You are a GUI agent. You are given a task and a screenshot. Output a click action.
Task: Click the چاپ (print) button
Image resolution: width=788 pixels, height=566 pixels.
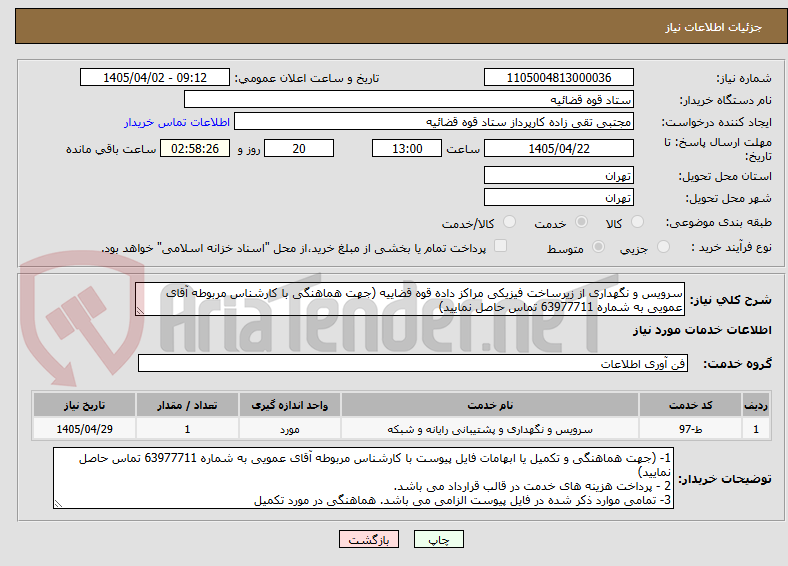coord(438,539)
